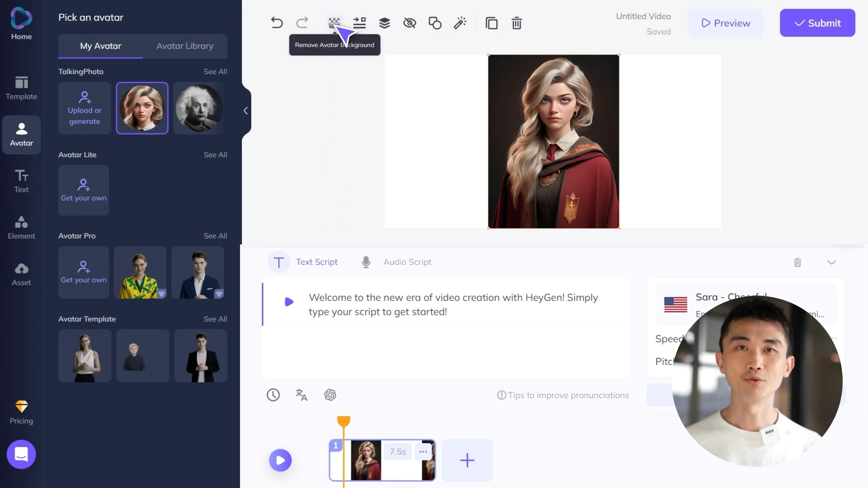Toggle avatar visibility with the hide-eye icon
868x488 pixels.
(x=410, y=23)
